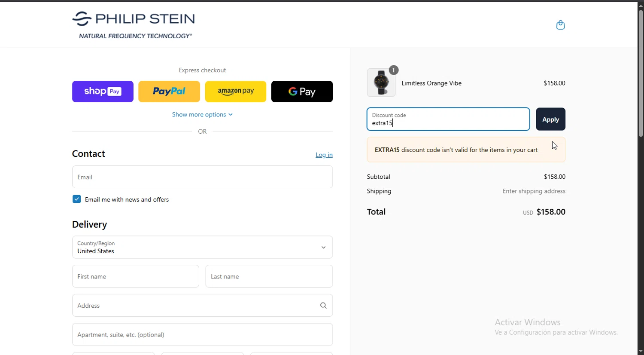The height and width of the screenshot is (355, 644).
Task: Click the Limitless Orange Vibe watch thumbnail
Action: click(381, 83)
